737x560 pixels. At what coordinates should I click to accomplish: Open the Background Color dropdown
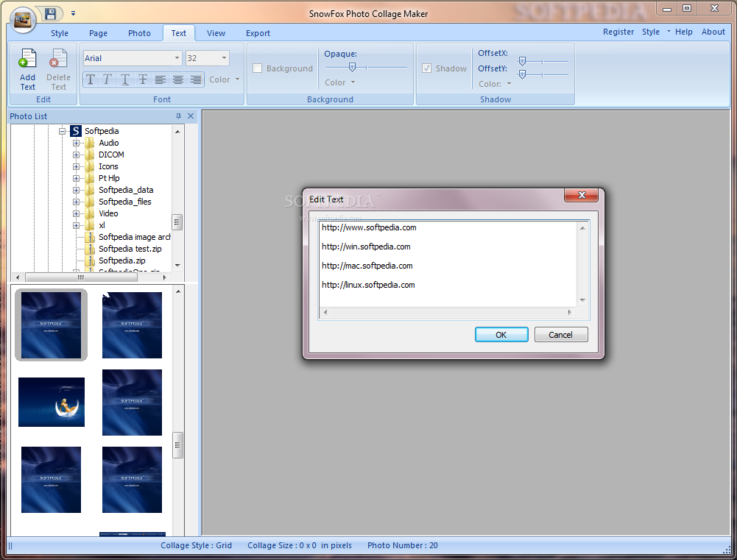point(340,82)
